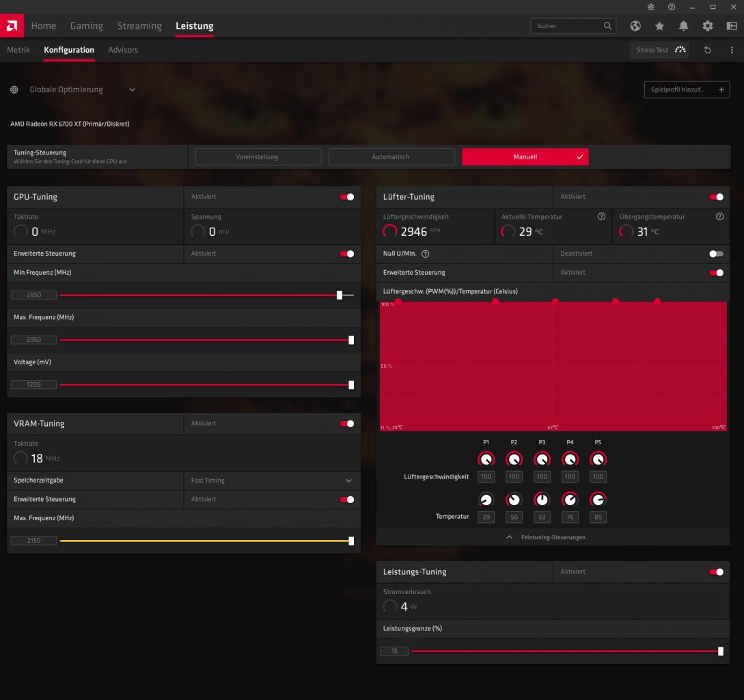744x700 pixels.
Task: Click the P5 Temperatur dial
Action: (598, 500)
